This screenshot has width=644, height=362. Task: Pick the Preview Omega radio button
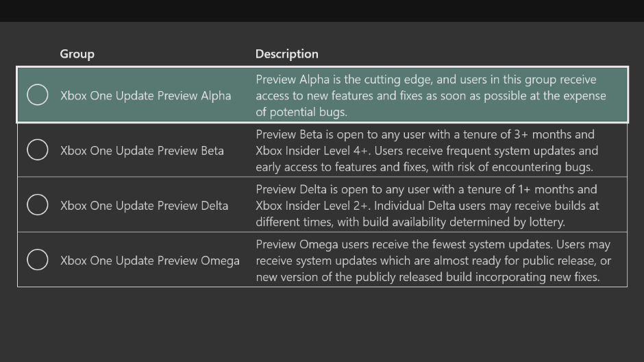coord(38,259)
